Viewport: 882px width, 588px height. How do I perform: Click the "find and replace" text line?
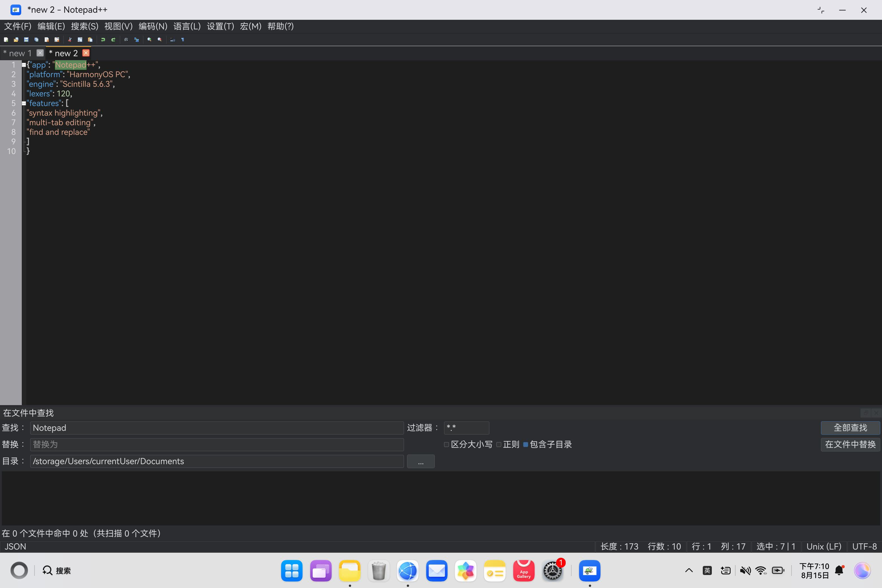pos(58,132)
